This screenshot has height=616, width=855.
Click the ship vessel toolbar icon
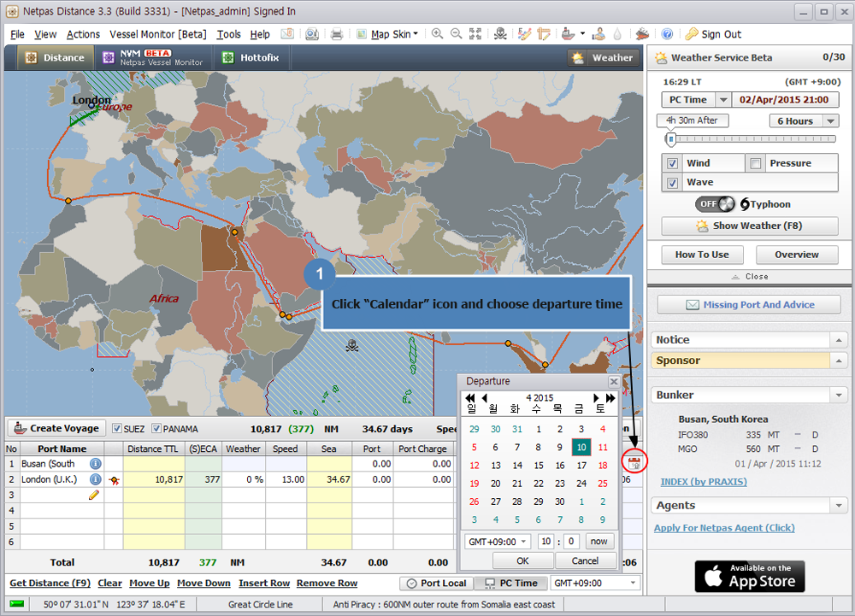[x=569, y=34]
